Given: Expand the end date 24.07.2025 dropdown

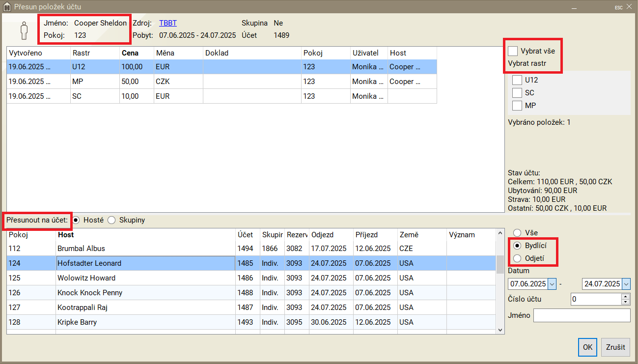Looking at the screenshot, I should [x=625, y=284].
